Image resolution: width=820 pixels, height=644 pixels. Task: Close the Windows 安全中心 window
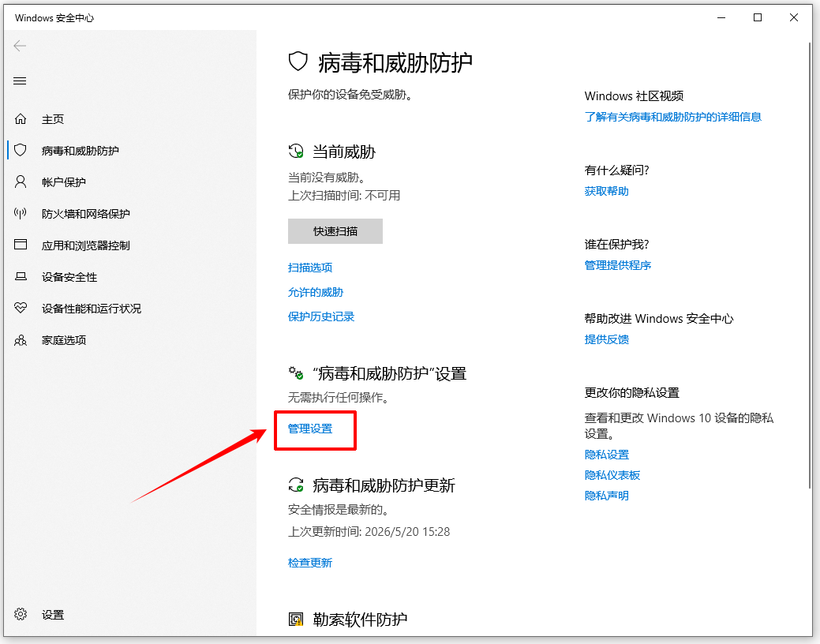coord(794,18)
